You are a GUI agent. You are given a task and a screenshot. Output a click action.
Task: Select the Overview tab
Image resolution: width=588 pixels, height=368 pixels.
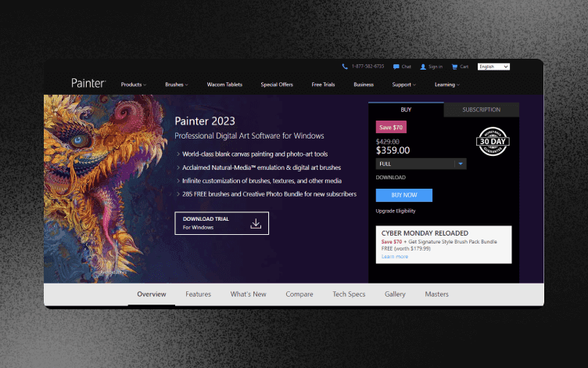pyautogui.click(x=152, y=294)
